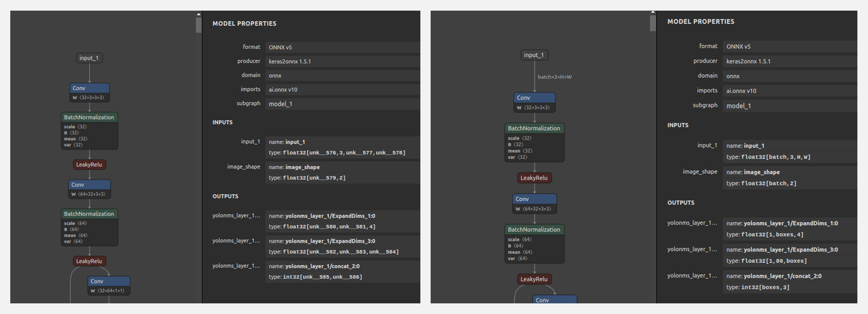
Task: Click type float32[batch,3,H,W]
Action: [x=790, y=157]
